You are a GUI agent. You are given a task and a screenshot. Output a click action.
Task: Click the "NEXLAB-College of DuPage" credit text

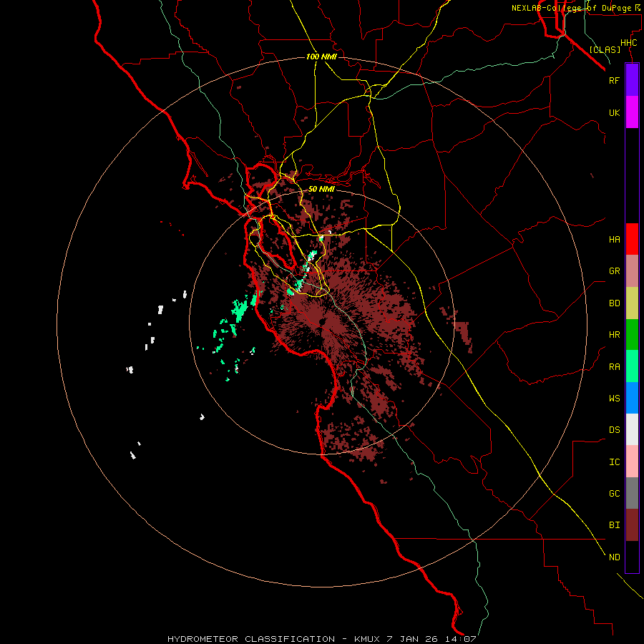571,8
